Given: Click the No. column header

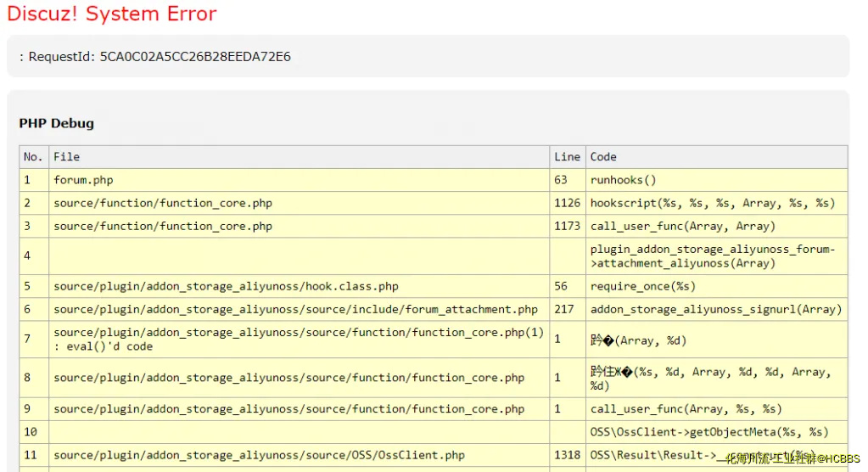Looking at the screenshot, I should [x=34, y=157].
